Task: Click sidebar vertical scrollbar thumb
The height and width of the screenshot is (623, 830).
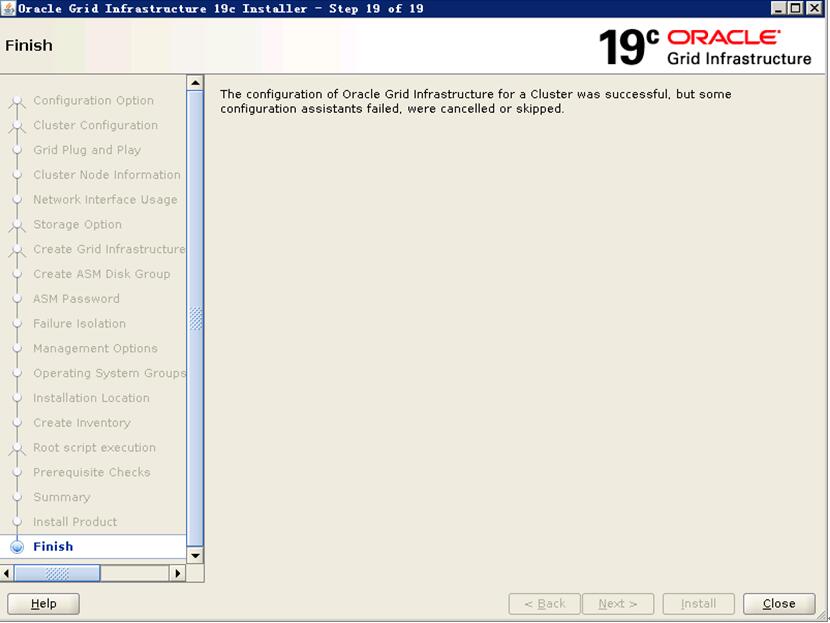Action: point(195,318)
